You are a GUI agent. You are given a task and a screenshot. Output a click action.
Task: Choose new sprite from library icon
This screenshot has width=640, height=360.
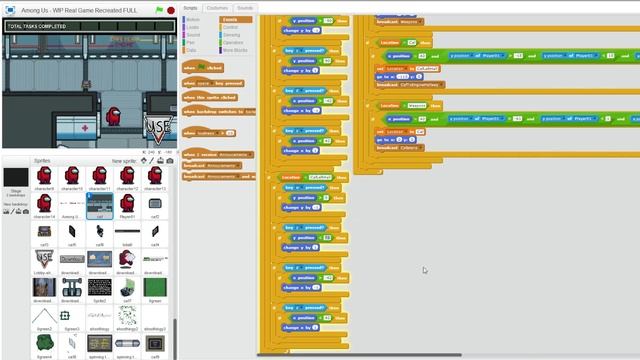tap(144, 161)
